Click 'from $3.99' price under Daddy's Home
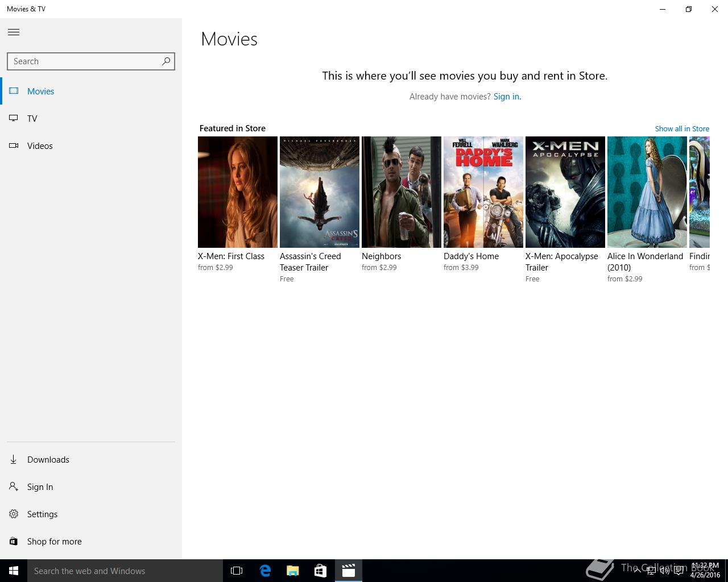 pos(461,268)
